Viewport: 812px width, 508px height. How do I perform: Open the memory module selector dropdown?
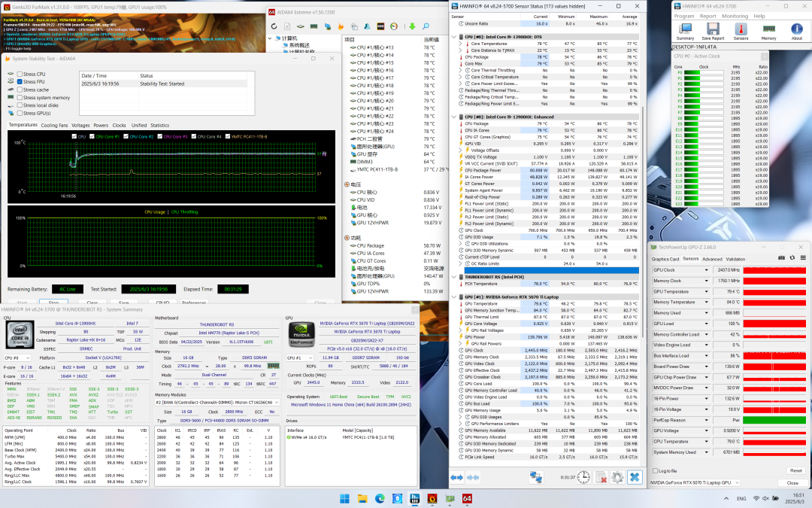217,402
